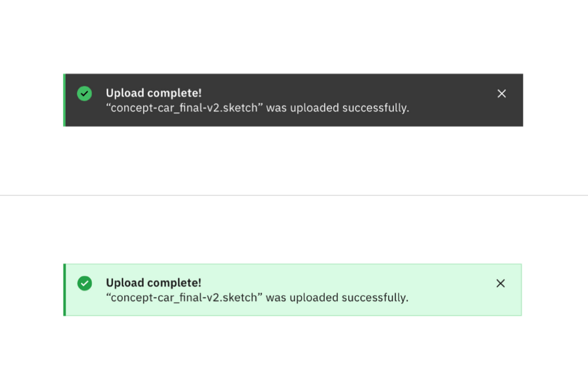
Task: Click the horizontal divider line between the notifications
Action: point(294,195)
